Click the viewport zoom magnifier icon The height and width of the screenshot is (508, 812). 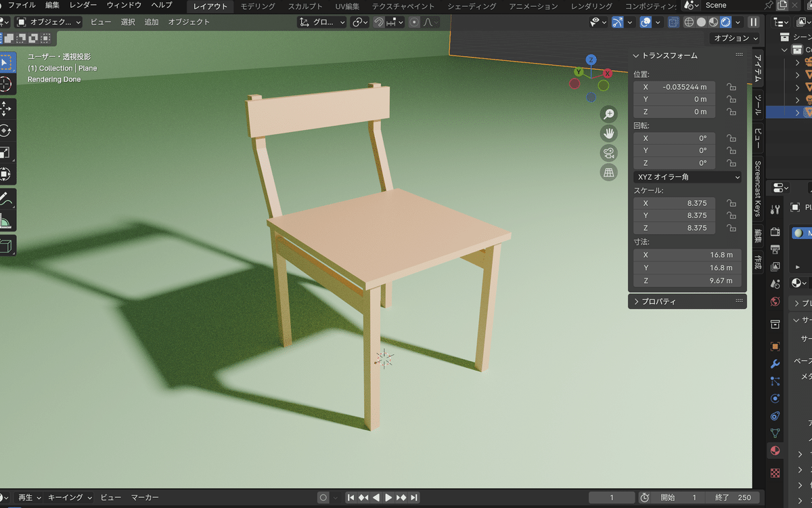tap(609, 114)
